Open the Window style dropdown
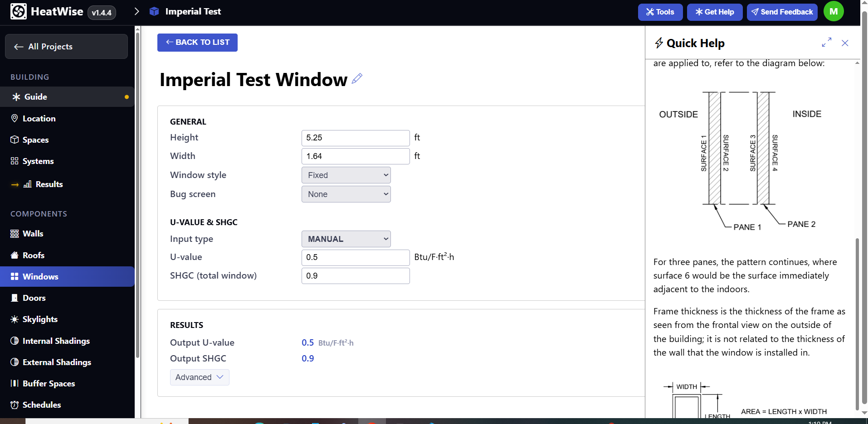This screenshot has width=868, height=424. coord(346,175)
